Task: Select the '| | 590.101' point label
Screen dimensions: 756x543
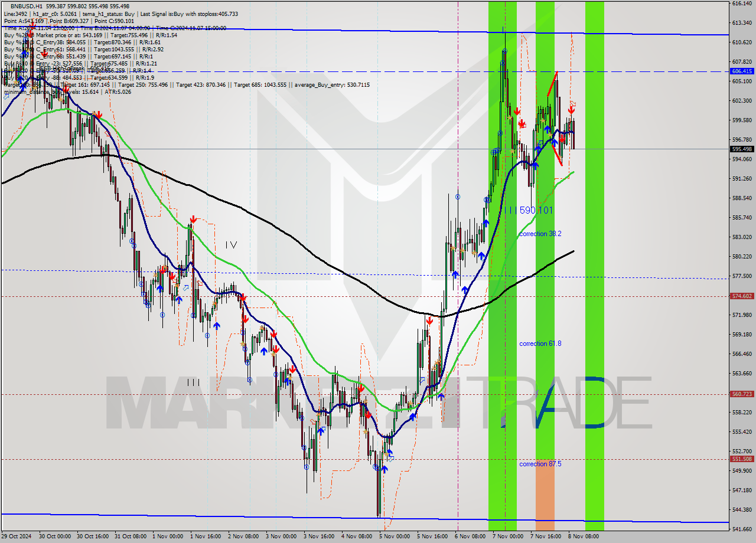Action: coord(531,210)
